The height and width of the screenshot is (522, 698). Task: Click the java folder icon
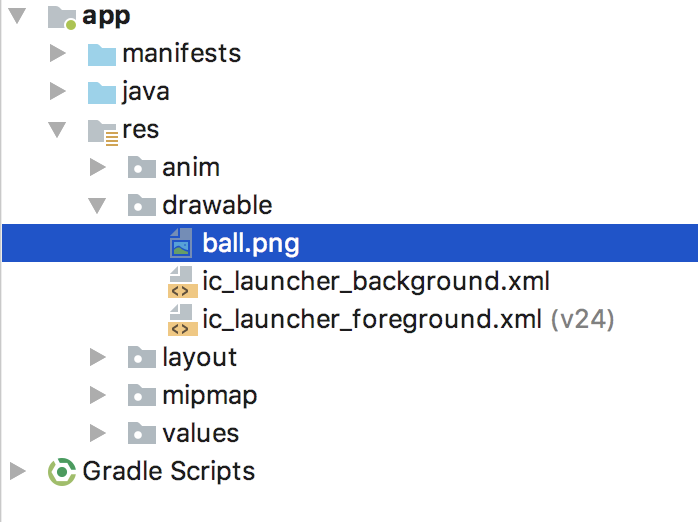[102, 93]
